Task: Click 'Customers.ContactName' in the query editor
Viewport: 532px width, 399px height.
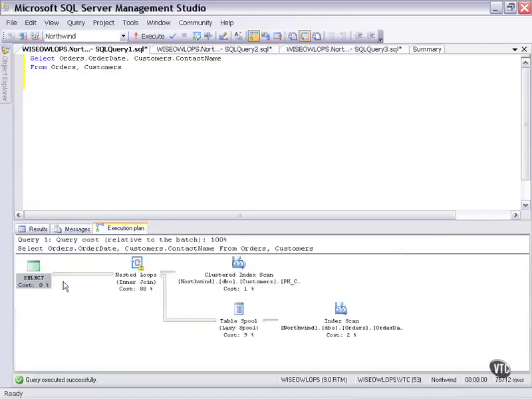Action: 178,59
